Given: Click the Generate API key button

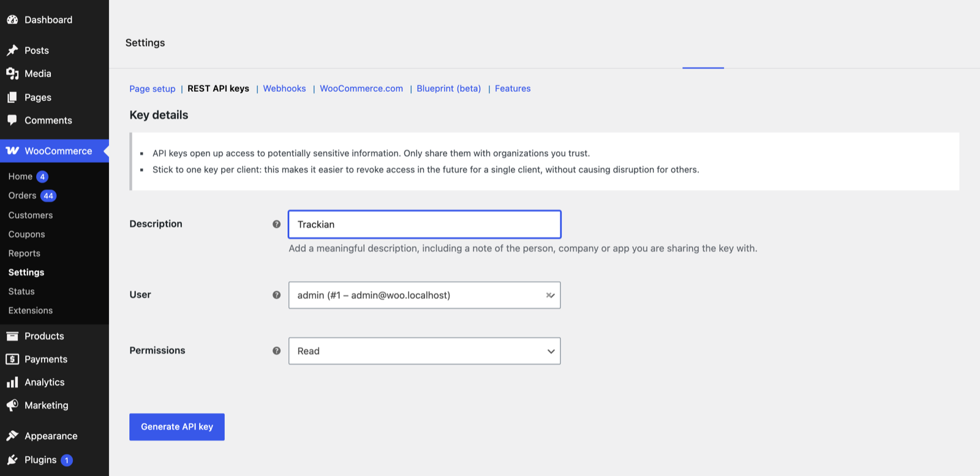Looking at the screenshot, I should tap(177, 427).
